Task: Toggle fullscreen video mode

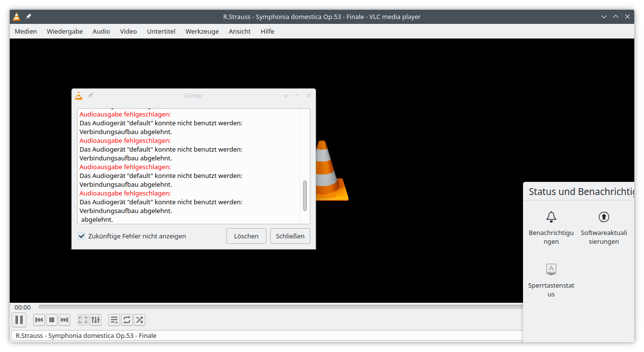Action: [83, 320]
